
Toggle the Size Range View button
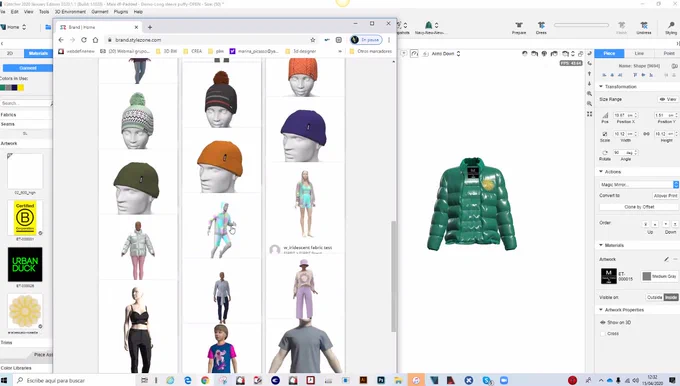(668, 99)
